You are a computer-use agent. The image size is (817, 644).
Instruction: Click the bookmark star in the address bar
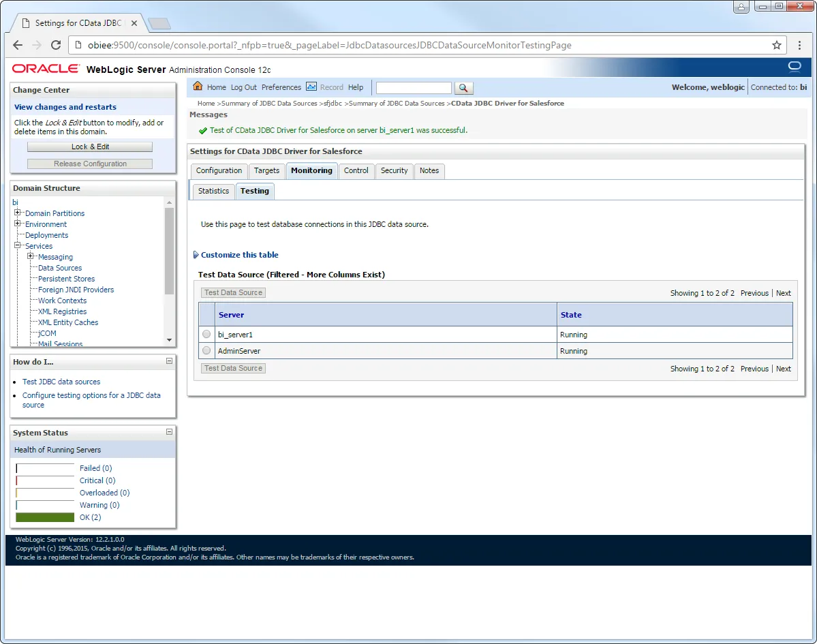777,44
